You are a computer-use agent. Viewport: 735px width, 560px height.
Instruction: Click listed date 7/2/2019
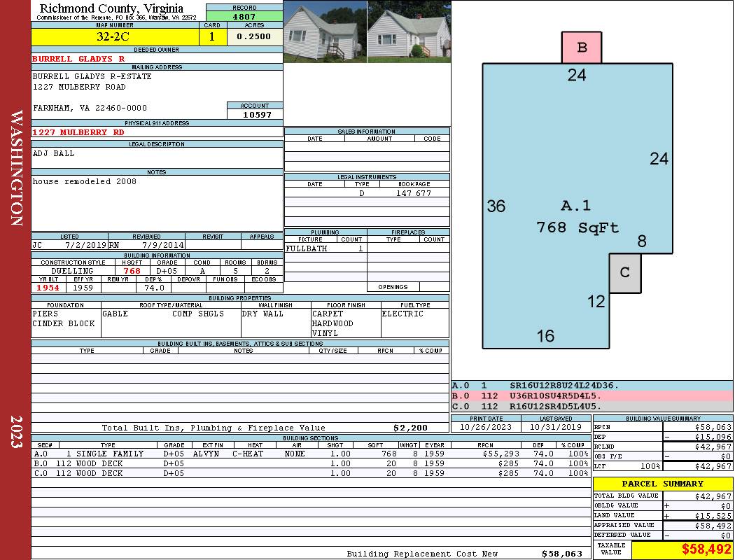click(x=85, y=245)
